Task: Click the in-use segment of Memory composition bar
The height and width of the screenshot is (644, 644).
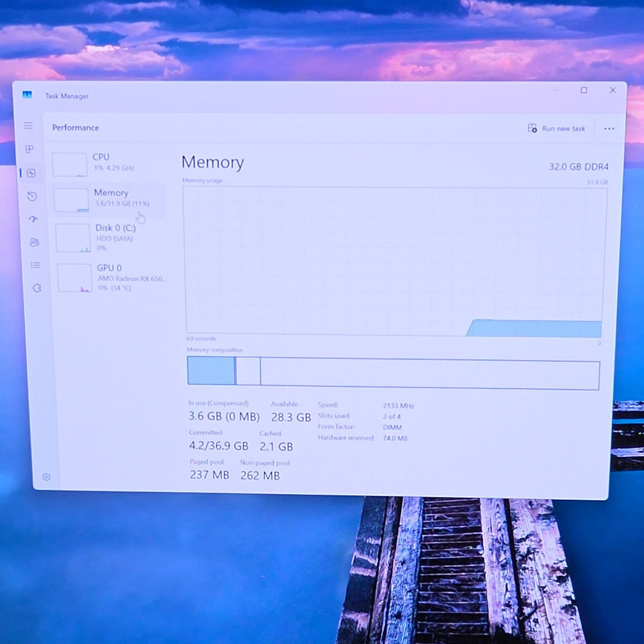Action: [211, 371]
